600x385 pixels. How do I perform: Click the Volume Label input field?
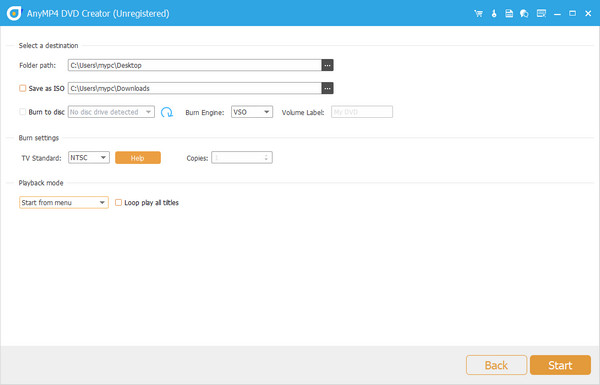click(362, 112)
